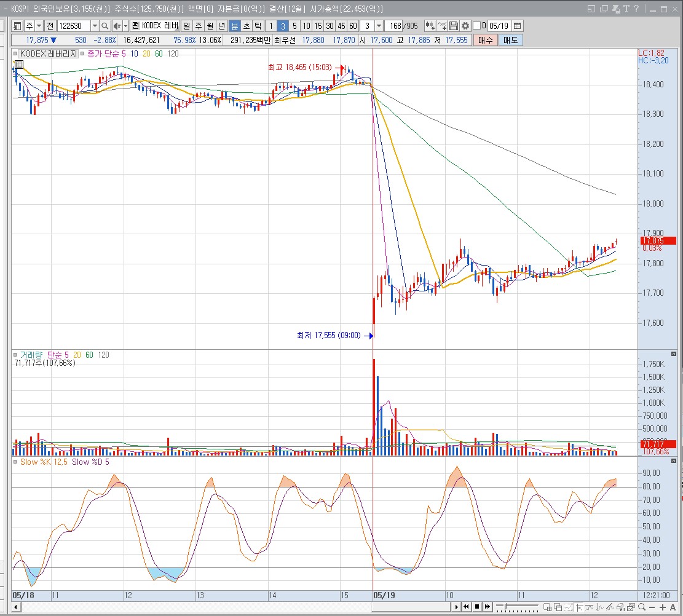This screenshot has height=616, width=683.
Task: Play chart replay forward
Action: click(456, 607)
